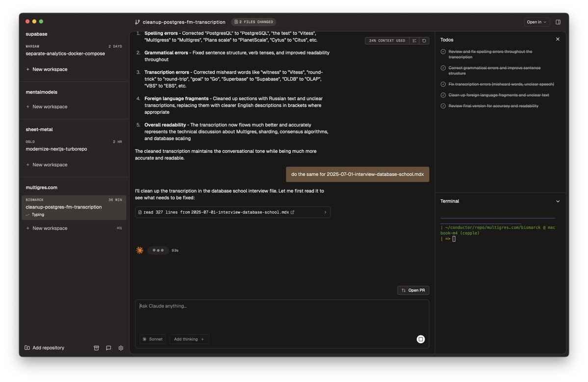Click the git branch icon beside cleanup-postgres-fm-transcription
The image size is (588, 382).
pyautogui.click(x=137, y=22)
